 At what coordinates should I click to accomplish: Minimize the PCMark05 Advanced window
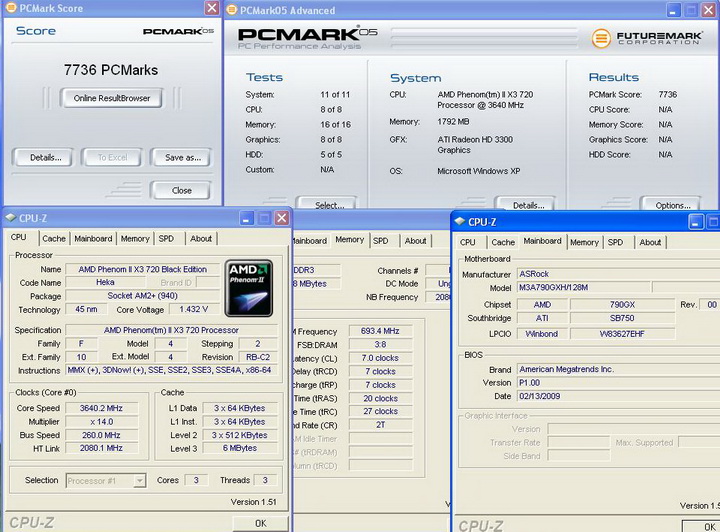674,10
